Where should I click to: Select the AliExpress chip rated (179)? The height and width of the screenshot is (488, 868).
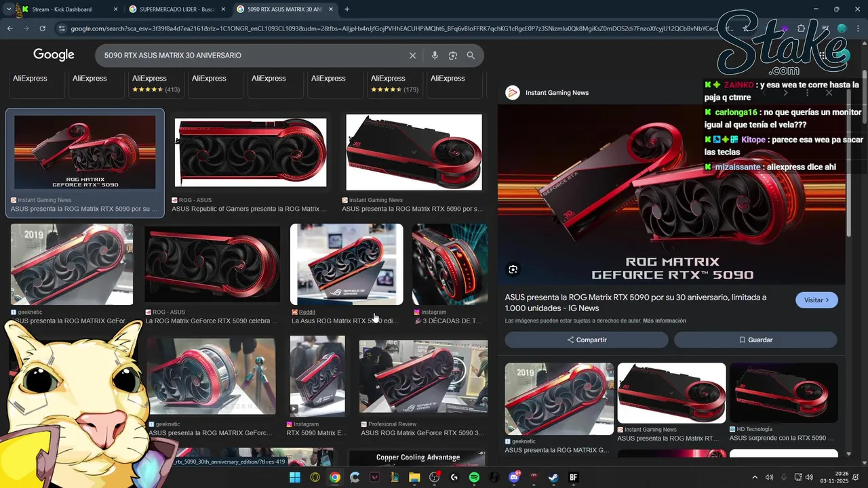click(395, 83)
